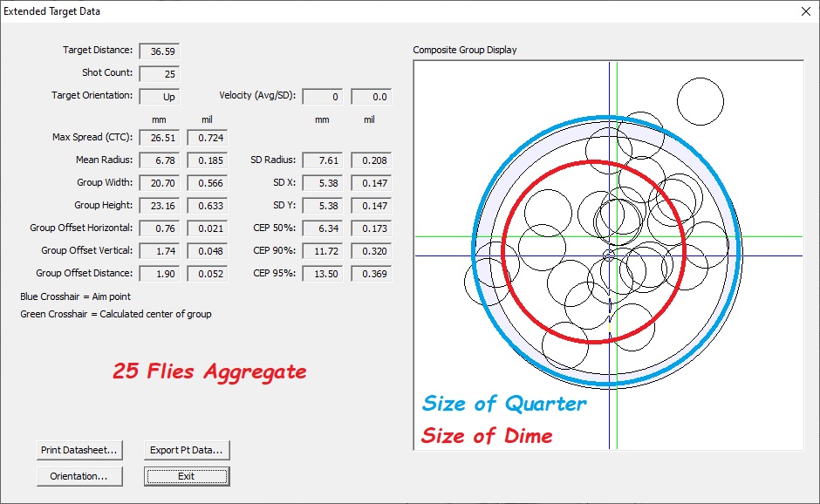Click 'Green Crosshair = Calculated center of group' text

pyautogui.click(x=116, y=314)
